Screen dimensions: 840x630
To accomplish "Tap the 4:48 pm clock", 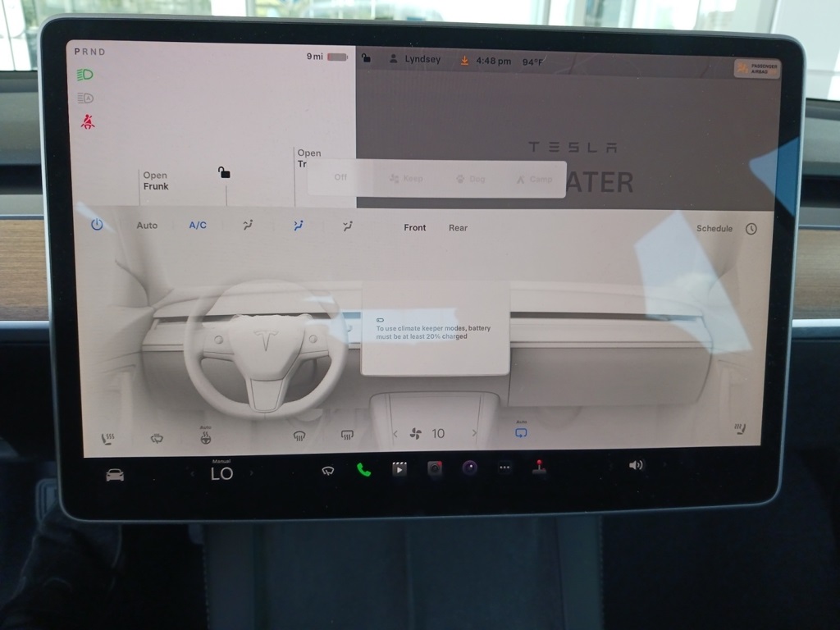I will point(493,61).
